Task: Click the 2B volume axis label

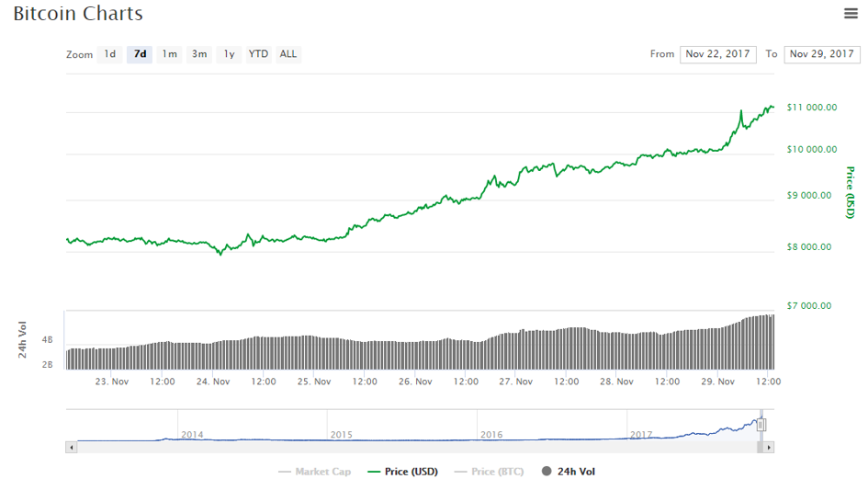Action: pyautogui.click(x=48, y=365)
